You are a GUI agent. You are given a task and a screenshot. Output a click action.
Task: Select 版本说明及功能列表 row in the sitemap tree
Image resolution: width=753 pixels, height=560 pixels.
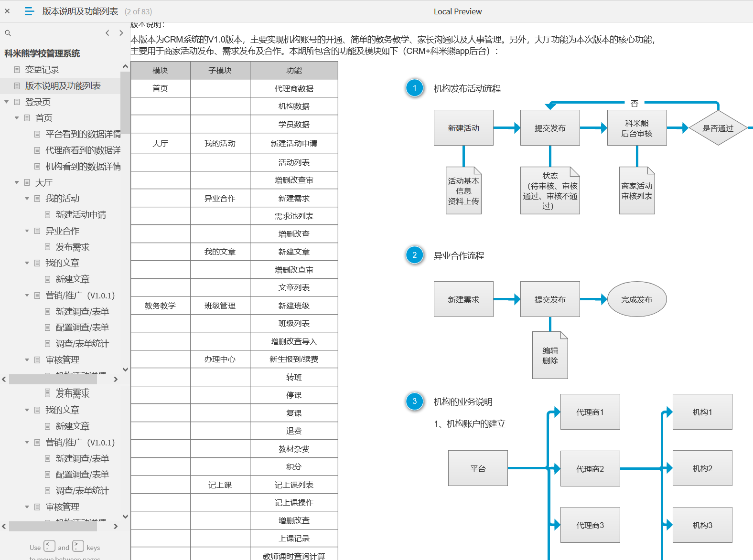(x=60, y=86)
